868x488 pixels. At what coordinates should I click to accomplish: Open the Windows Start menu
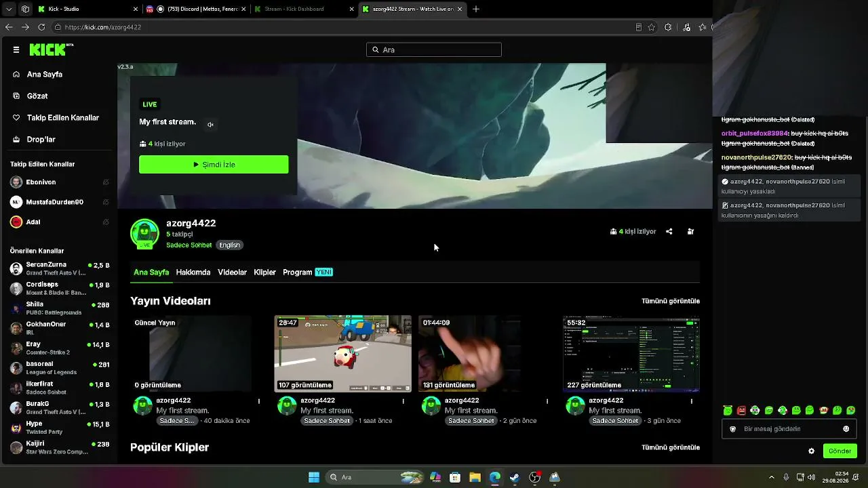314,477
